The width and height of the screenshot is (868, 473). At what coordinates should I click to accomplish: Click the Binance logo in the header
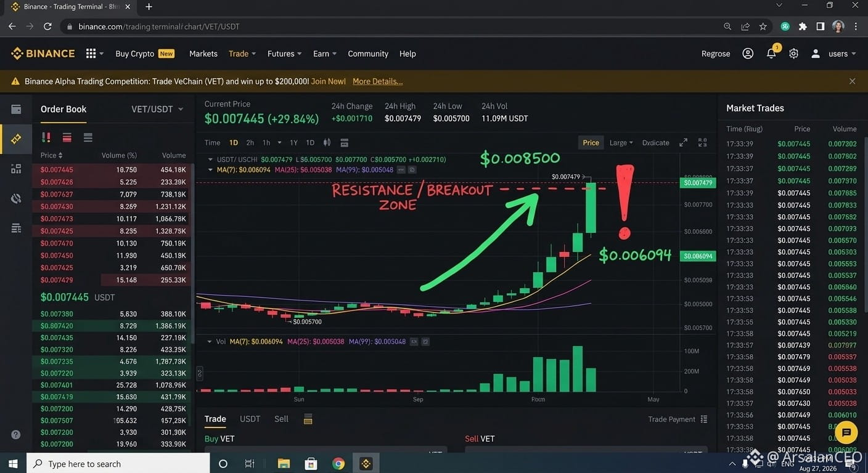(x=43, y=54)
